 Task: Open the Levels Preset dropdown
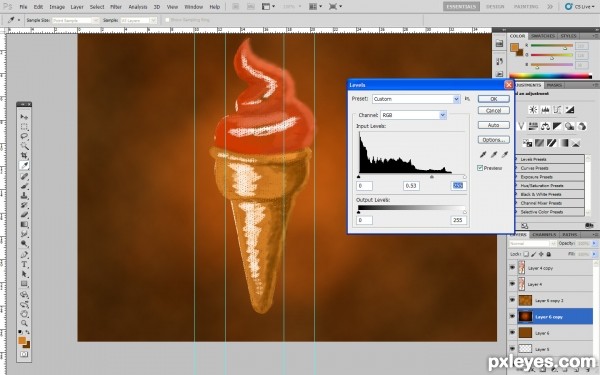tap(456, 99)
